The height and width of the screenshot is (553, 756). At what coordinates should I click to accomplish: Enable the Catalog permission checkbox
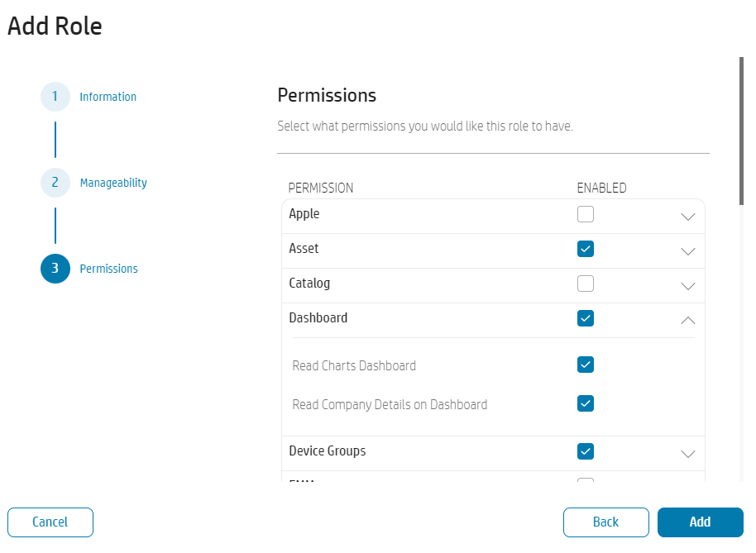pyautogui.click(x=586, y=284)
